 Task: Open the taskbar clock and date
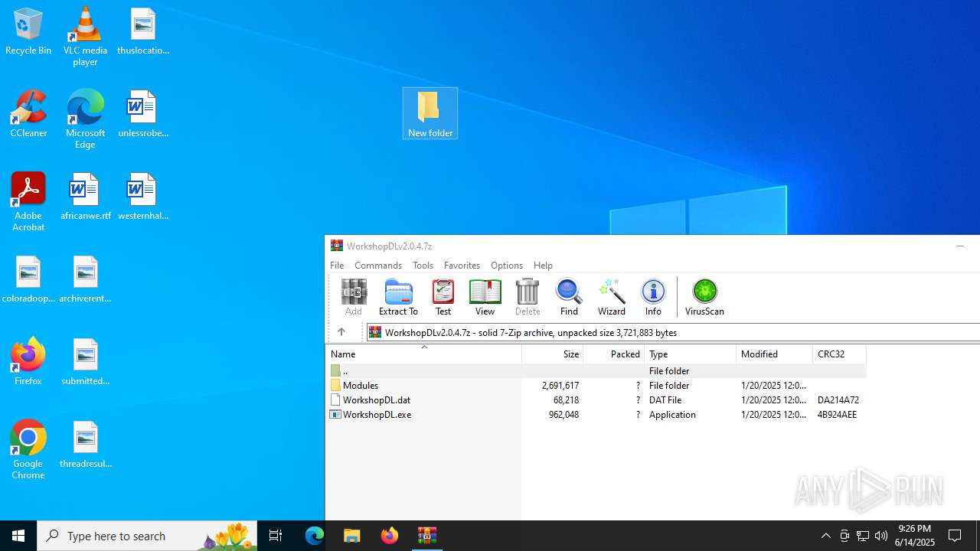tap(916, 536)
